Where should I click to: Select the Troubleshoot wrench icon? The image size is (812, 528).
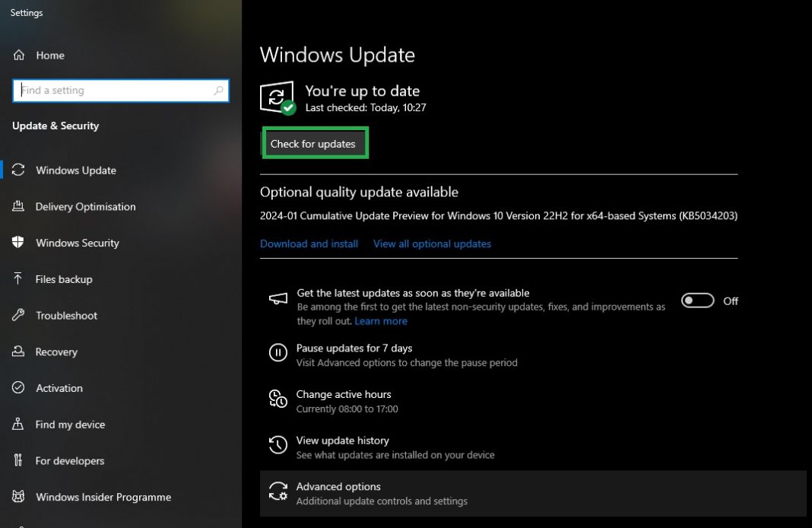19,315
